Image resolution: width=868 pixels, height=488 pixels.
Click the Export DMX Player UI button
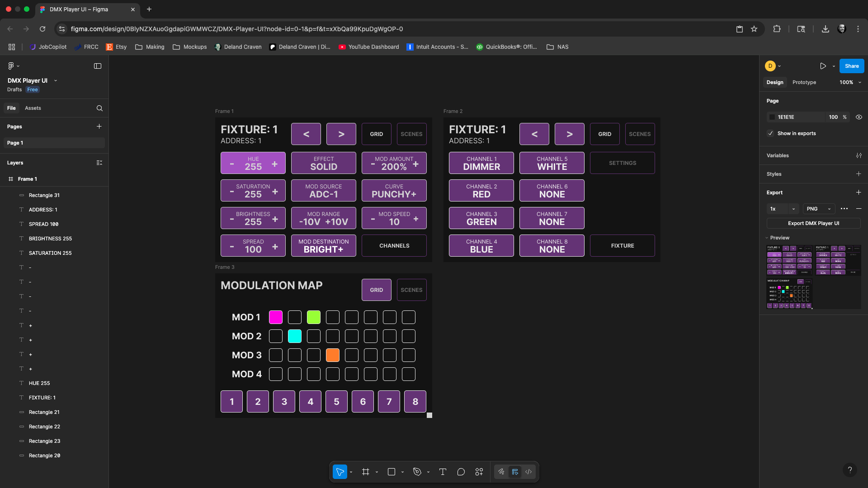(813, 223)
